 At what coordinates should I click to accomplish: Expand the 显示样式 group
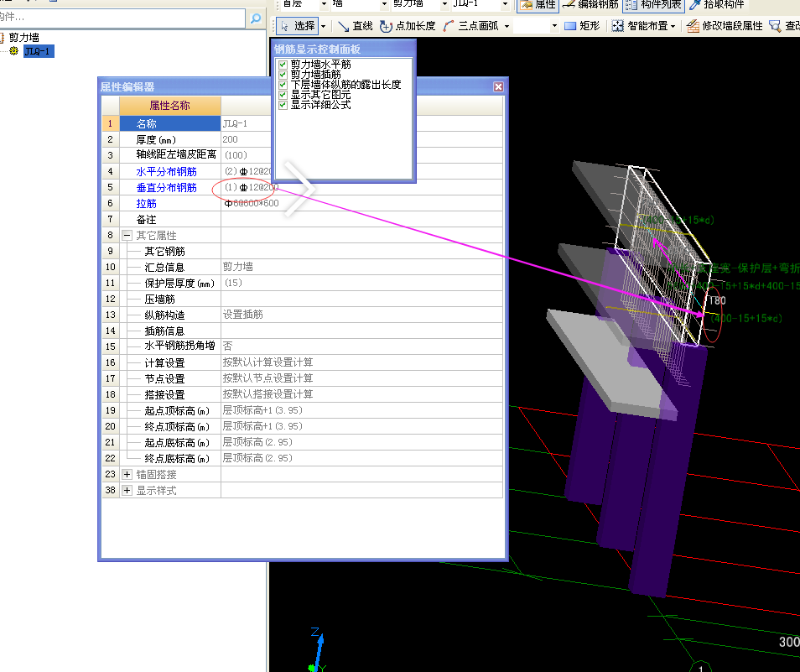(x=127, y=490)
